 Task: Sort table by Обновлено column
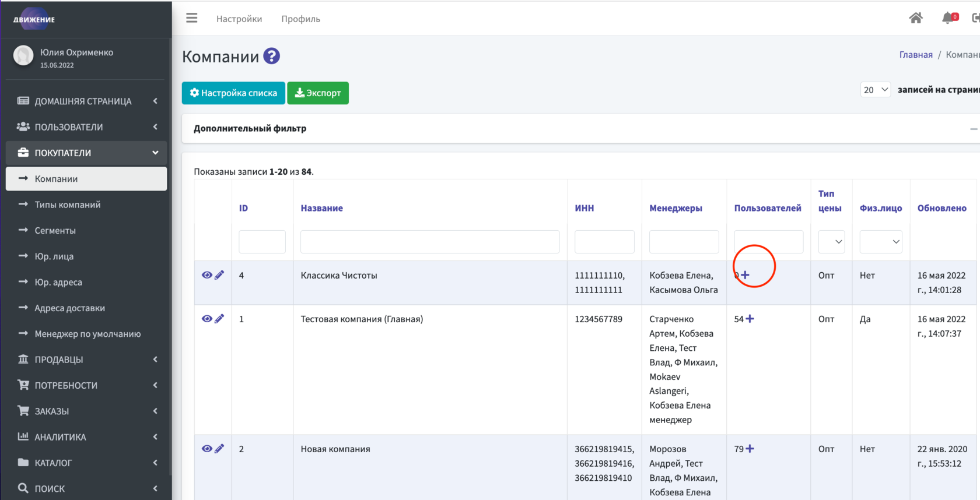942,208
